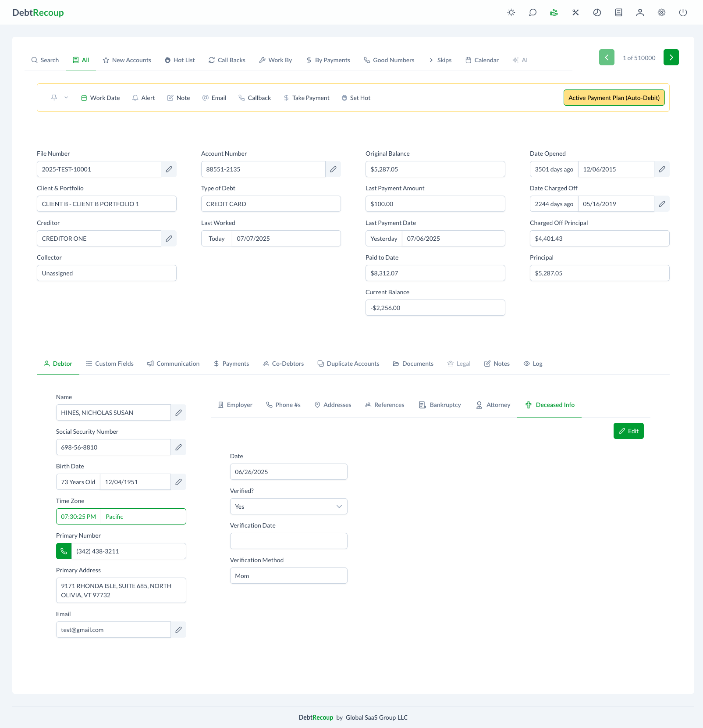
Task: Open the Verified? dropdown
Action: click(x=288, y=507)
